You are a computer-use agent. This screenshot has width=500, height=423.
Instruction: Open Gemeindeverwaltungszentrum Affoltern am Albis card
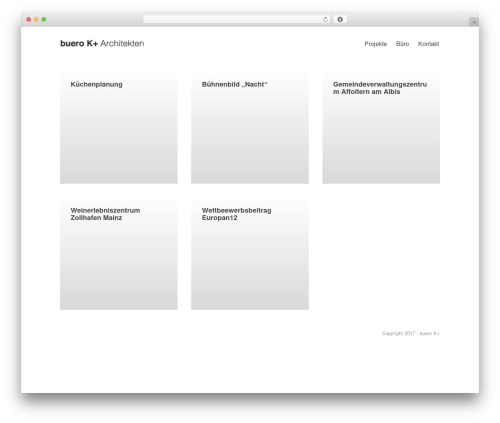coord(381,127)
